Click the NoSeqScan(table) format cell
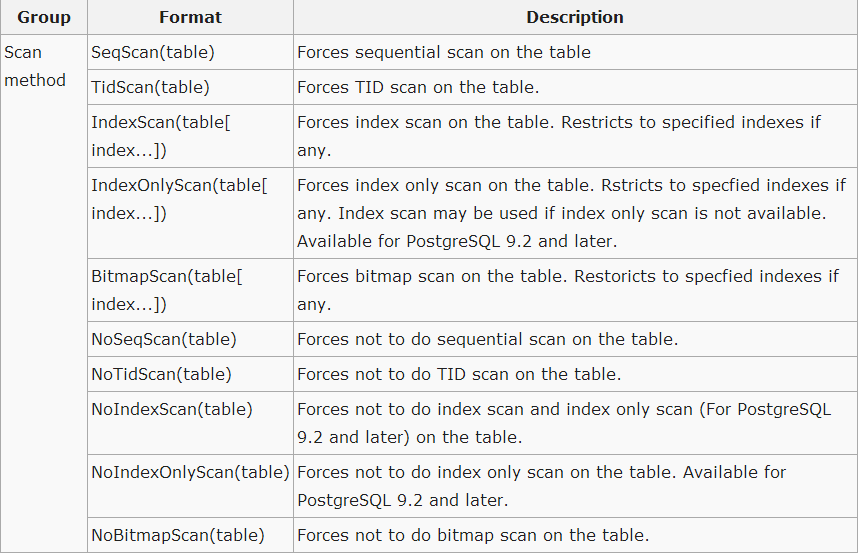Screen dimensions: 858x553 tap(164, 339)
